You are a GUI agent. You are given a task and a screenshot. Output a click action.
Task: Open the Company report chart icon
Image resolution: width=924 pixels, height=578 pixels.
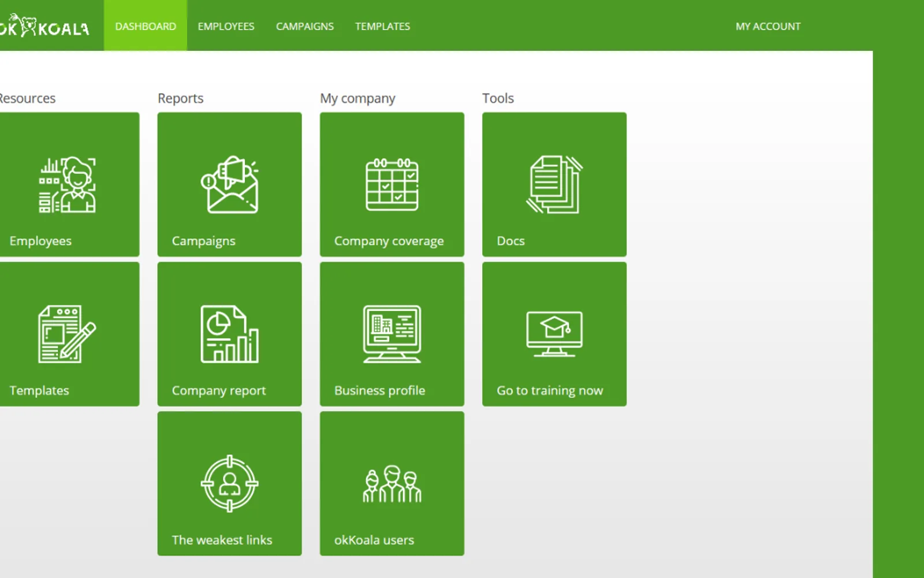click(230, 334)
